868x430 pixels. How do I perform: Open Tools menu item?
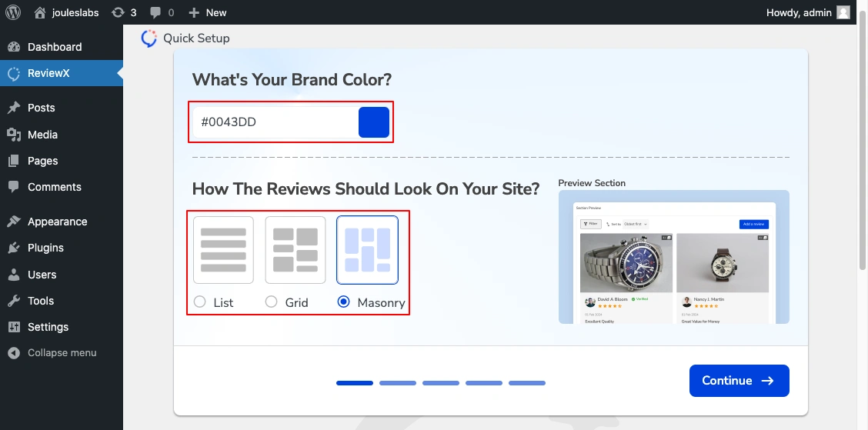tap(62, 301)
